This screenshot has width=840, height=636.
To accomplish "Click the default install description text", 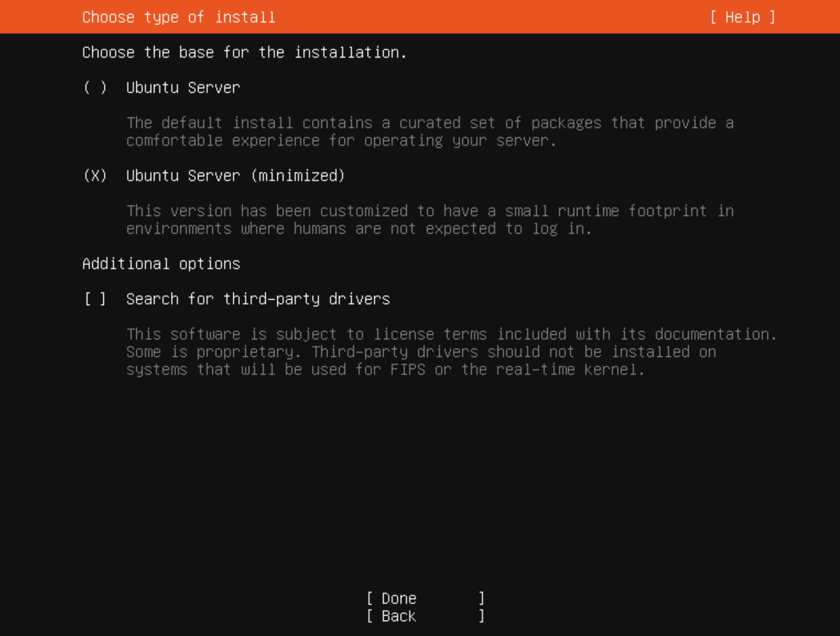I will (x=429, y=131).
